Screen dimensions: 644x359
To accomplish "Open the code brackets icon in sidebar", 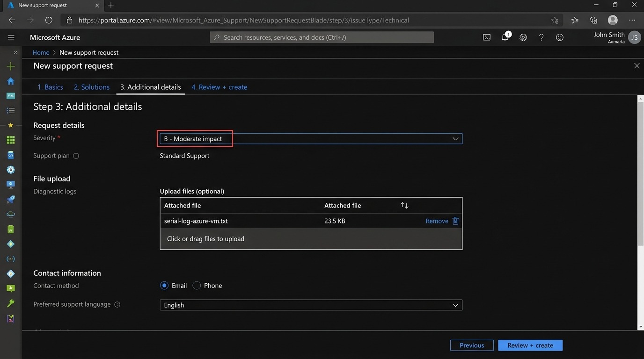I will coord(11,258).
